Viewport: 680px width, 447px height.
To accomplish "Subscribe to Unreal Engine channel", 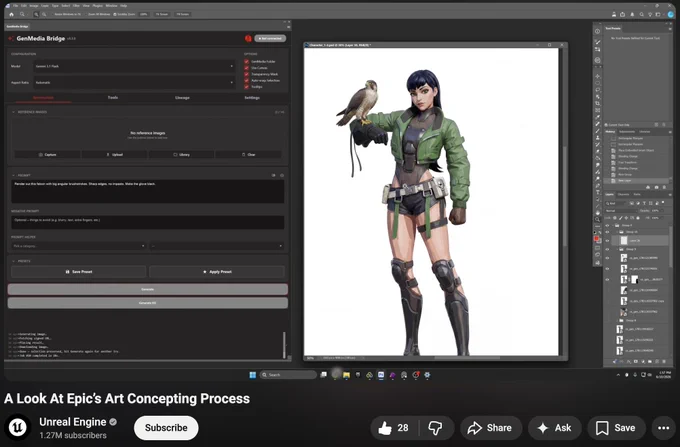I will point(166,428).
